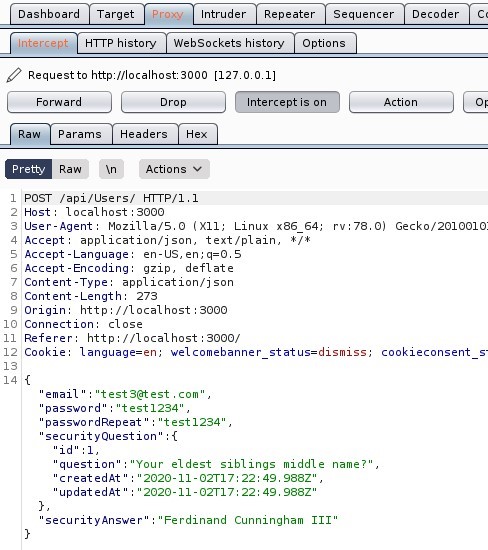Click the request target label text

[152, 75]
